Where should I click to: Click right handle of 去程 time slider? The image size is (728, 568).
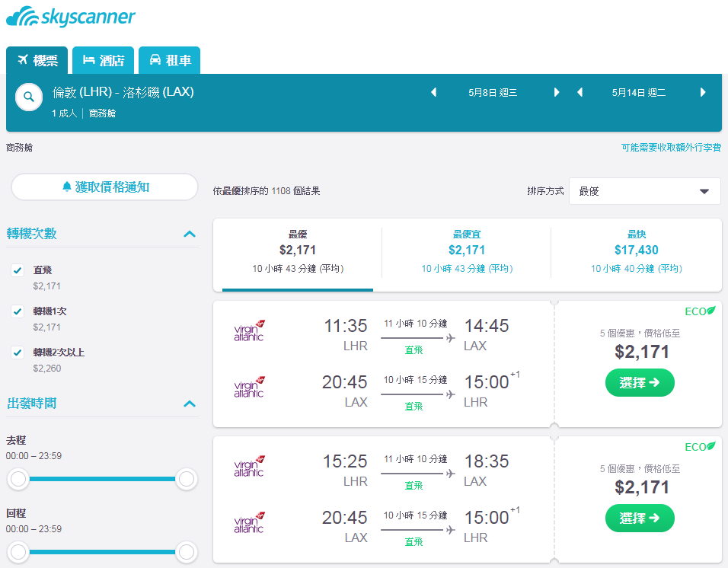[187, 479]
